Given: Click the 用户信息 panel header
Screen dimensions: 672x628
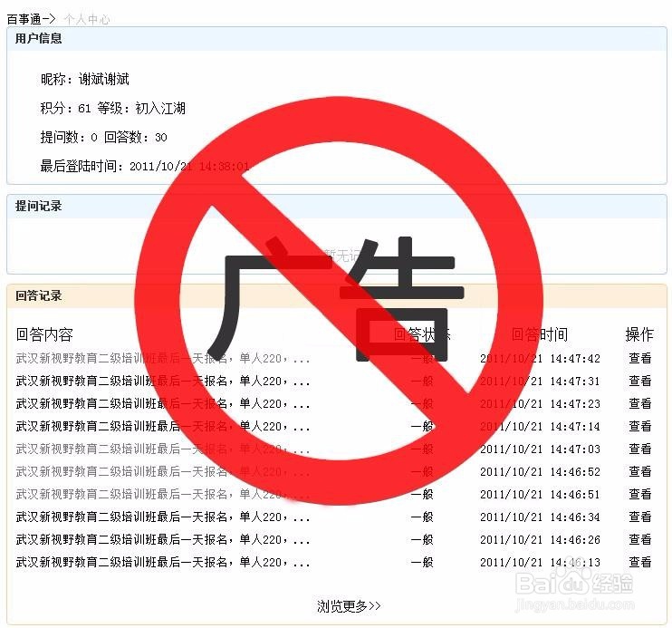Looking at the screenshot, I should (337, 39).
